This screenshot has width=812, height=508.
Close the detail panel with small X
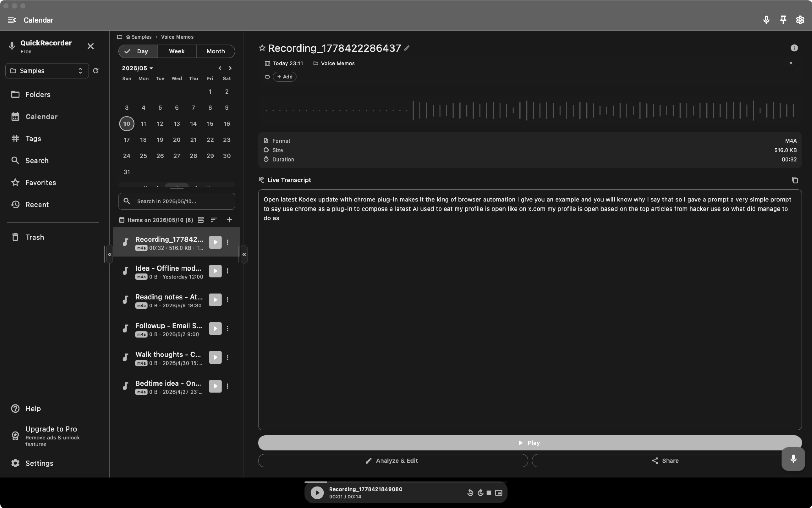click(791, 63)
